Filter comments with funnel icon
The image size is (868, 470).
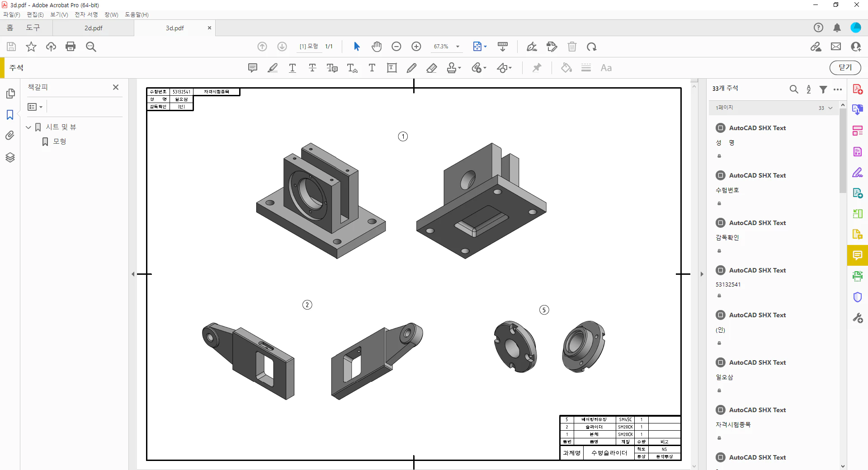click(823, 89)
